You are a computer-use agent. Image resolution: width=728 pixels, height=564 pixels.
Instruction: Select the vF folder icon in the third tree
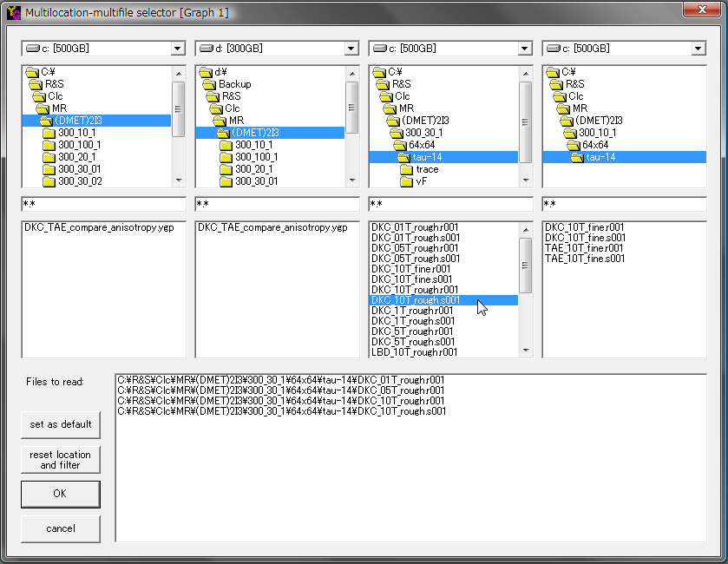406,181
